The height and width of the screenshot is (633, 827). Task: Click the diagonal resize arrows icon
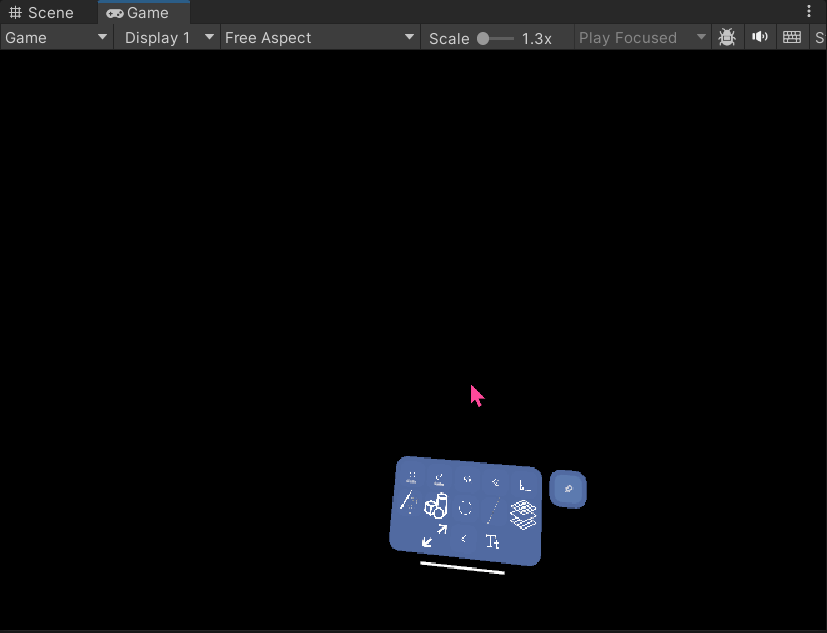[x=435, y=535]
